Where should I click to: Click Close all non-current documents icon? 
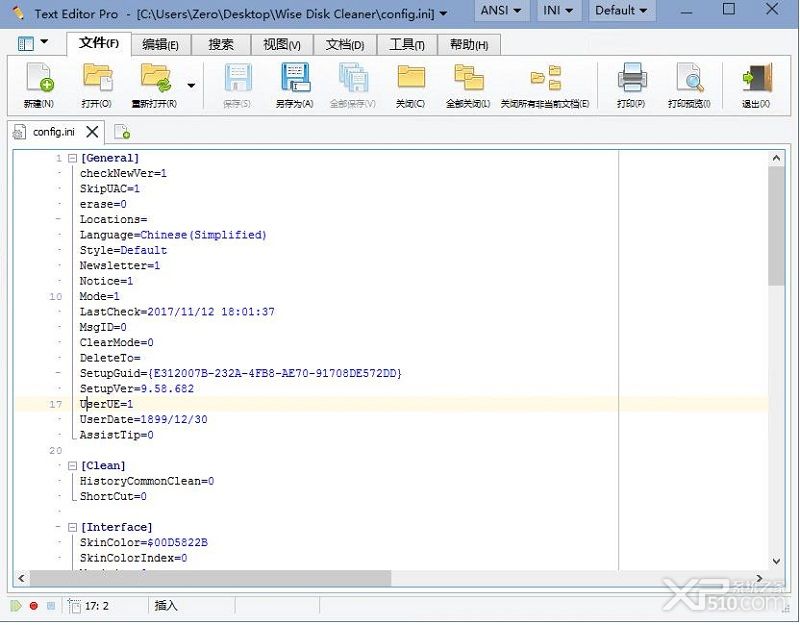pyautogui.click(x=545, y=79)
